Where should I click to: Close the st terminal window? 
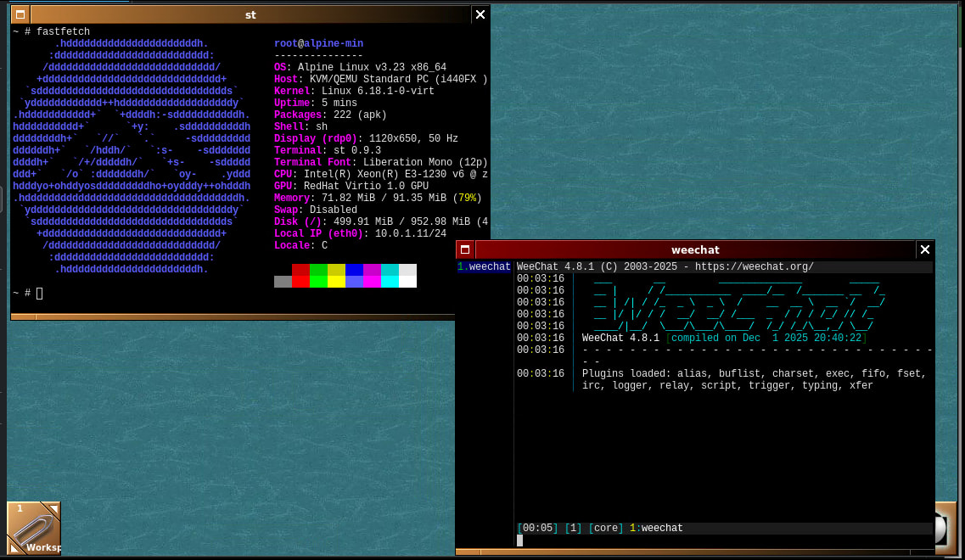(480, 14)
